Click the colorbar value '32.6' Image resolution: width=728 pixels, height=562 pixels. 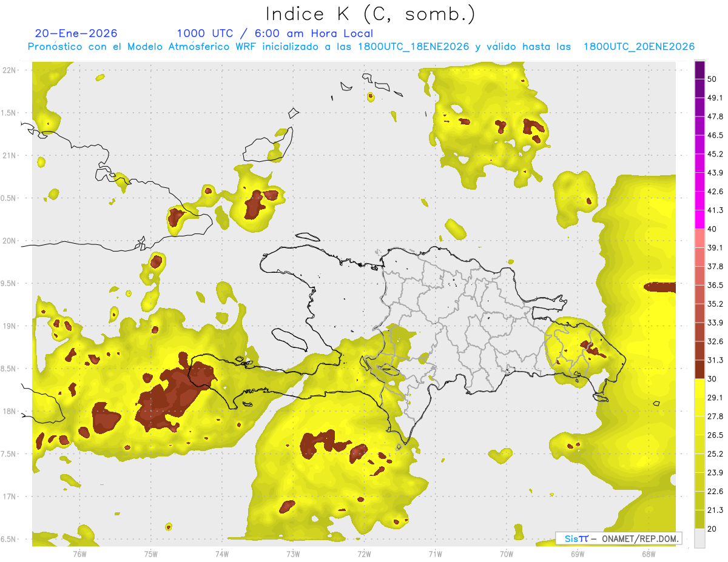716,341
